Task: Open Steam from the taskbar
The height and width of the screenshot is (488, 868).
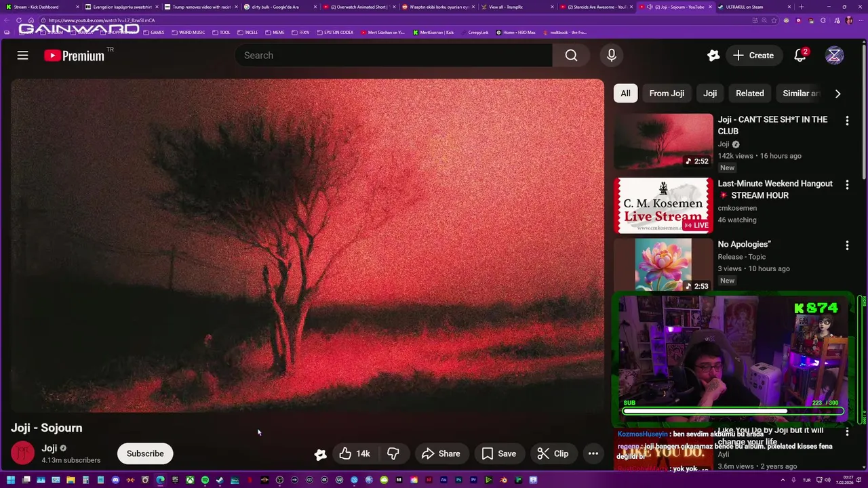Action: pyautogui.click(x=220, y=480)
